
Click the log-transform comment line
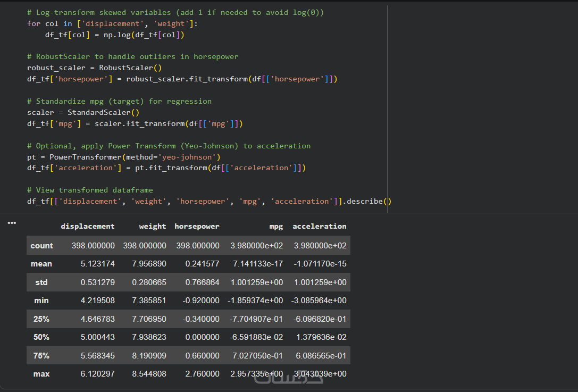pos(175,13)
